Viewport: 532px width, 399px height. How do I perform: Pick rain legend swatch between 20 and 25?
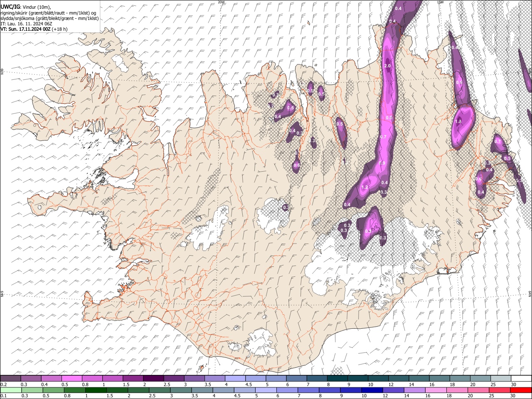479,390
